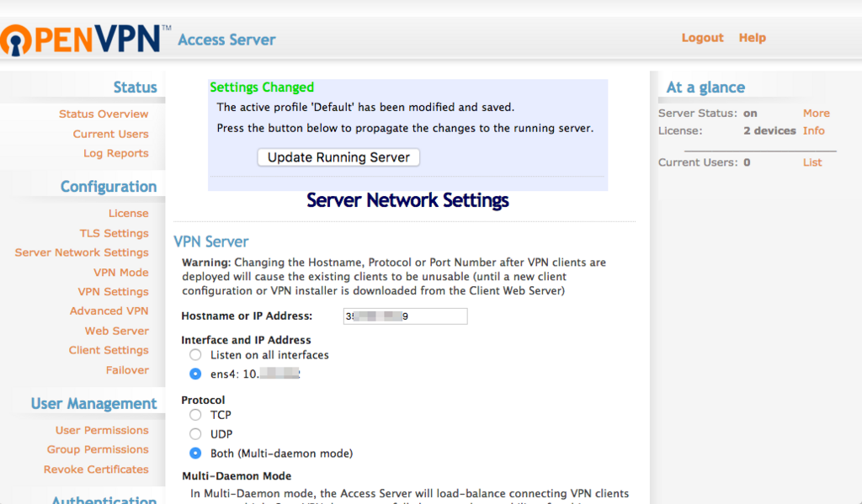This screenshot has height=504, width=862.
Task: Open the License configuration page
Action: point(128,213)
